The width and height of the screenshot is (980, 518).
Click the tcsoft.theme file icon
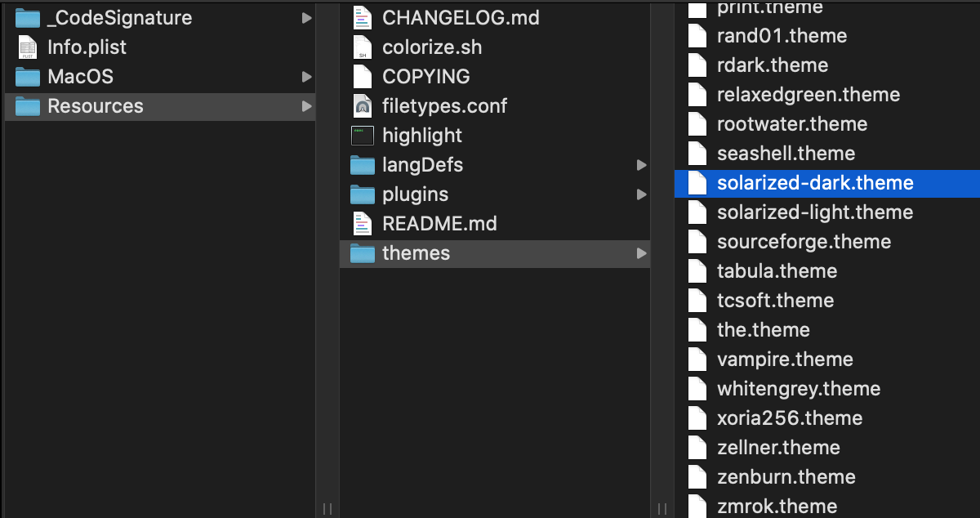coord(697,301)
